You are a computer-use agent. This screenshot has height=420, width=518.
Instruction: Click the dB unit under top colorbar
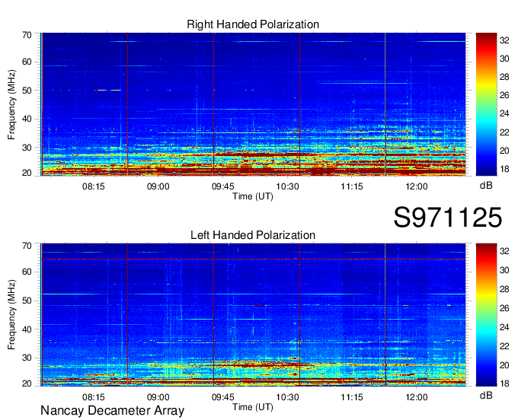486,186
